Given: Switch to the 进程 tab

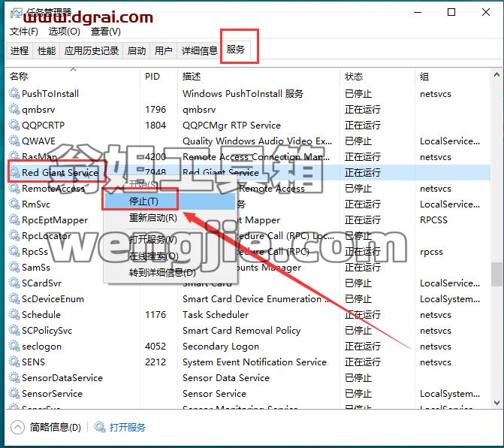Looking at the screenshot, I should [x=20, y=51].
